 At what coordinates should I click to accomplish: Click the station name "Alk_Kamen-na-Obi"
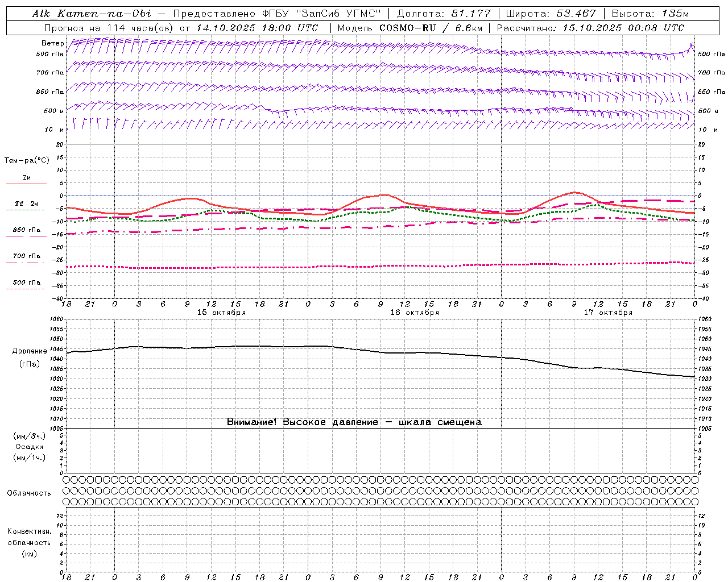pyautogui.click(x=92, y=14)
